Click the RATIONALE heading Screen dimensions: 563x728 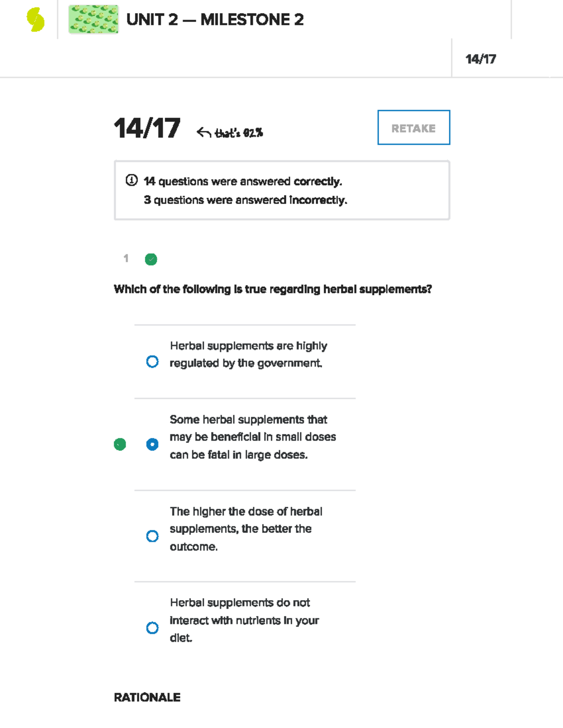147,698
